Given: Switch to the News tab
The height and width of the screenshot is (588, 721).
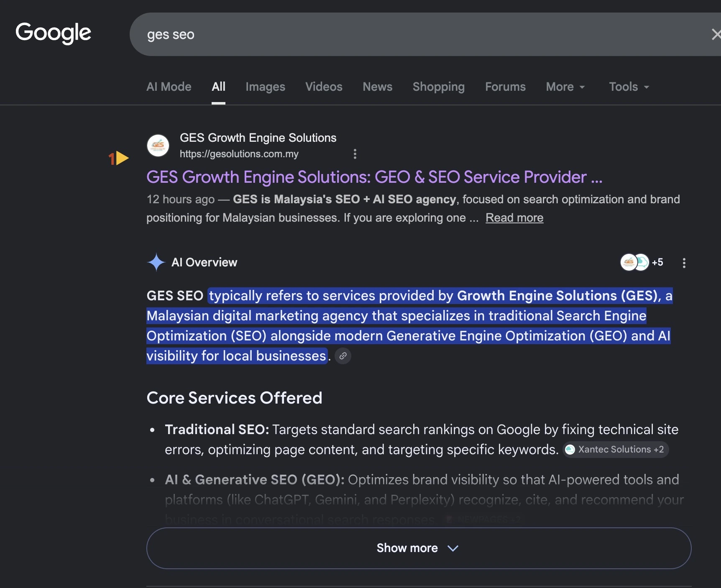Looking at the screenshot, I should (377, 87).
